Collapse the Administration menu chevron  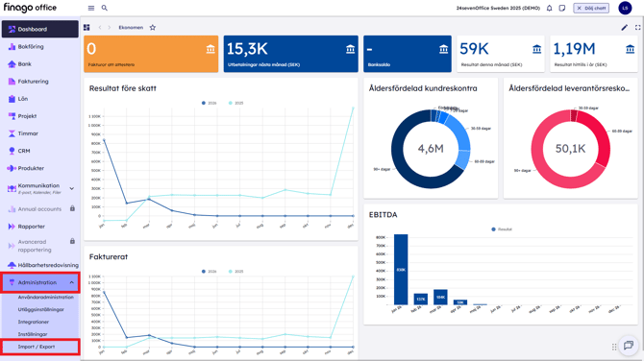(72, 282)
